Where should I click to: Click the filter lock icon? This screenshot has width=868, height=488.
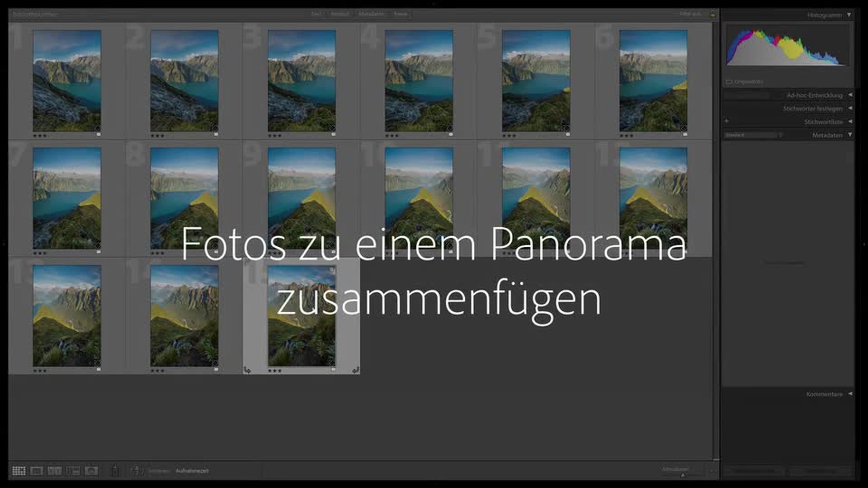[x=712, y=14]
